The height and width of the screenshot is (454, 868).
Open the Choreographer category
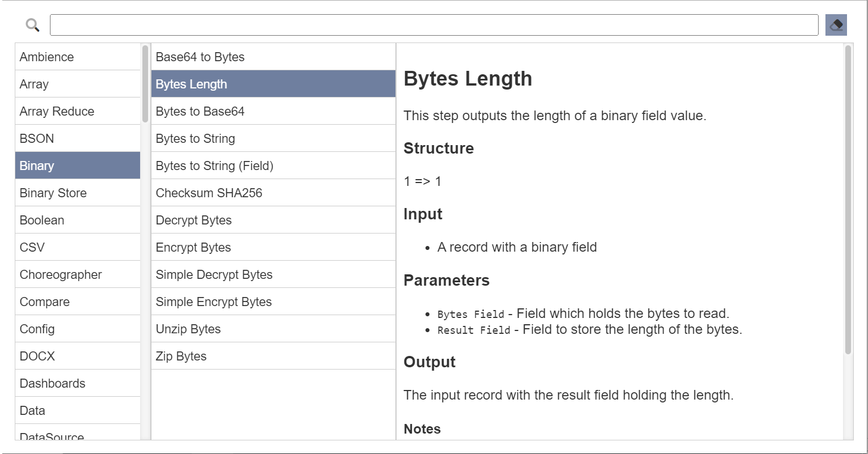pyautogui.click(x=78, y=274)
